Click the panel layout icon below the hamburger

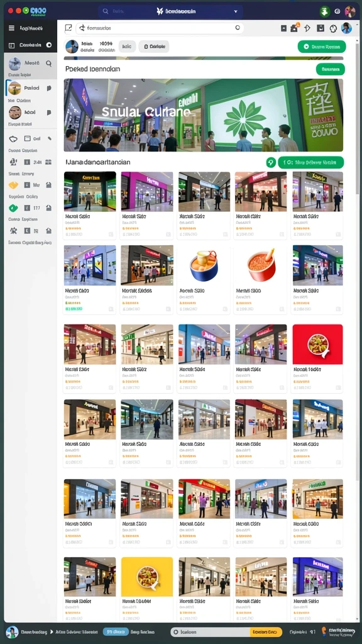[11, 45]
